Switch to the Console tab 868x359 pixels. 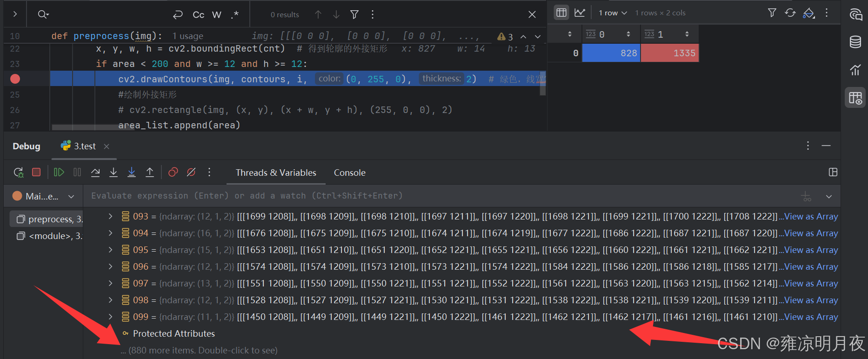click(x=350, y=173)
